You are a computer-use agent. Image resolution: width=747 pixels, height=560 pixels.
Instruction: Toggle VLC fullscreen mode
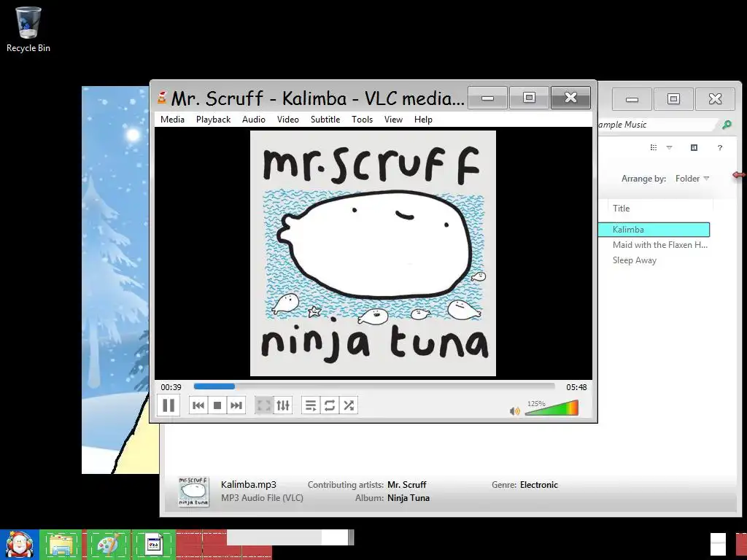pos(263,405)
